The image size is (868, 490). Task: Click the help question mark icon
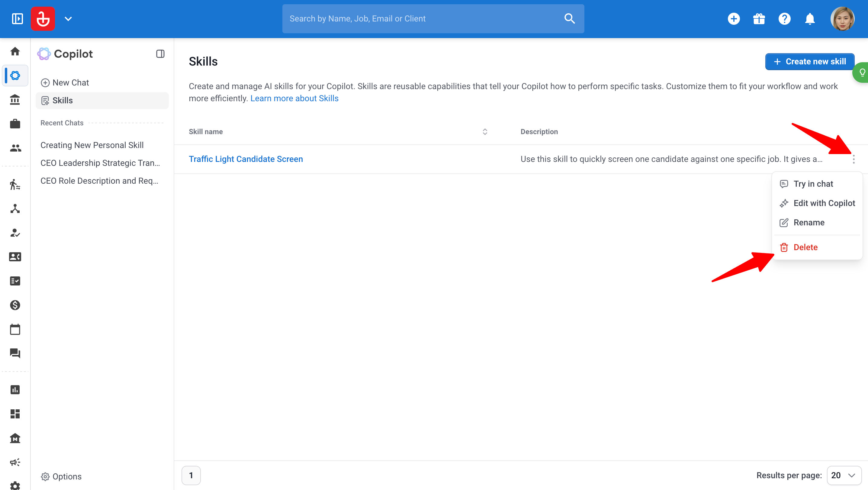point(784,19)
